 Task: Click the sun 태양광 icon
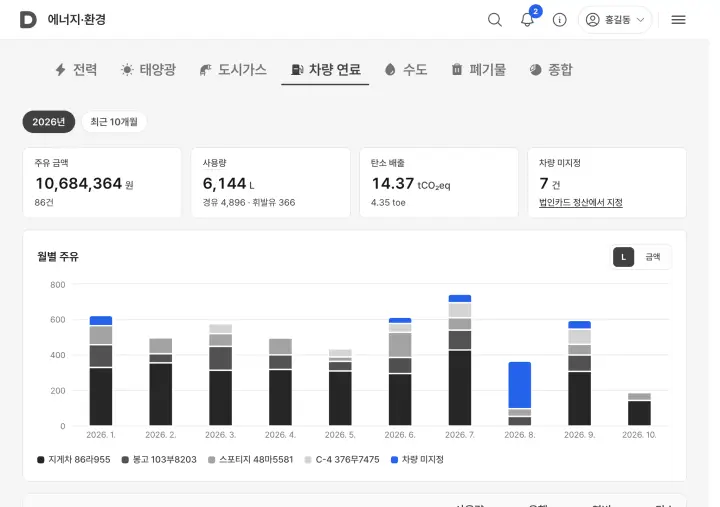tap(127, 70)
